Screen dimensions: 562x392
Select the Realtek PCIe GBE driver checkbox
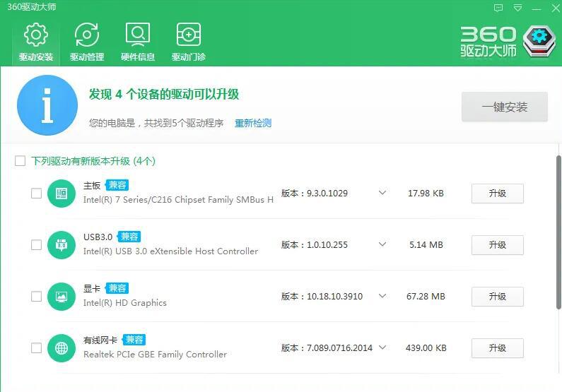[x=36, y=348]
